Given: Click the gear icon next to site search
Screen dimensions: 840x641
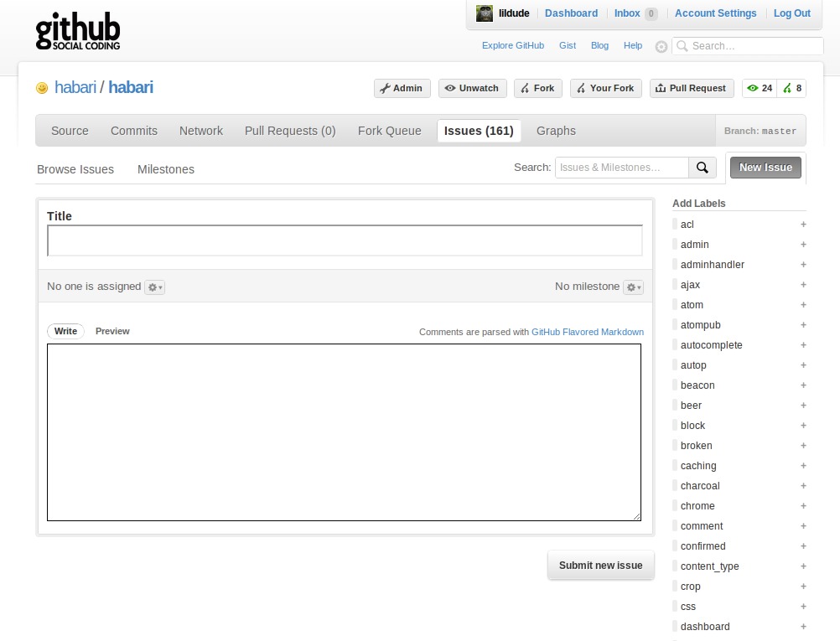Looking at the screenshot, I should coord(661,46).
